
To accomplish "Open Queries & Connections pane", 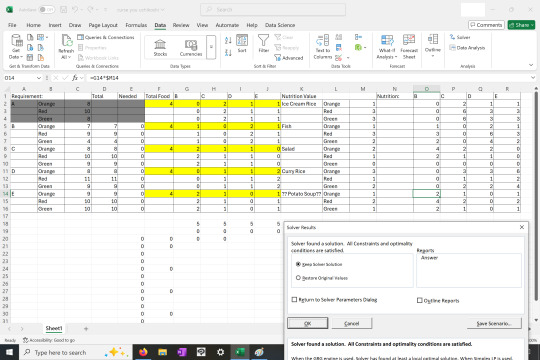I will click(106, 37).
